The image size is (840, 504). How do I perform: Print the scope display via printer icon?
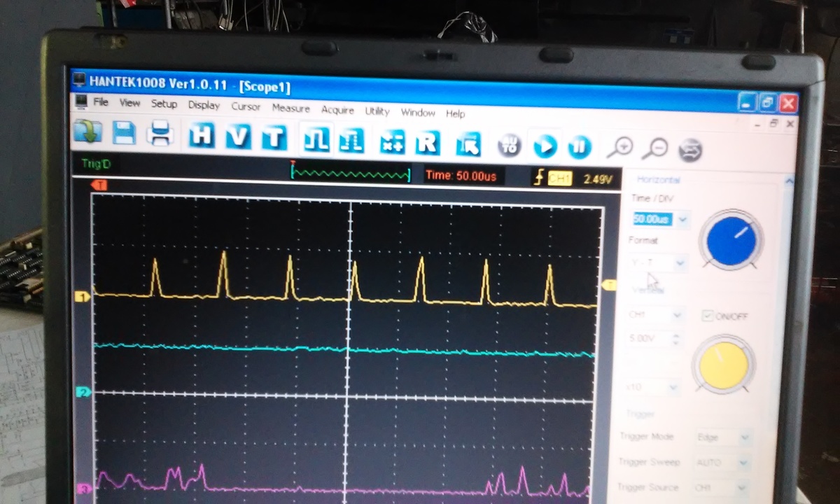[x=160, y=132]
